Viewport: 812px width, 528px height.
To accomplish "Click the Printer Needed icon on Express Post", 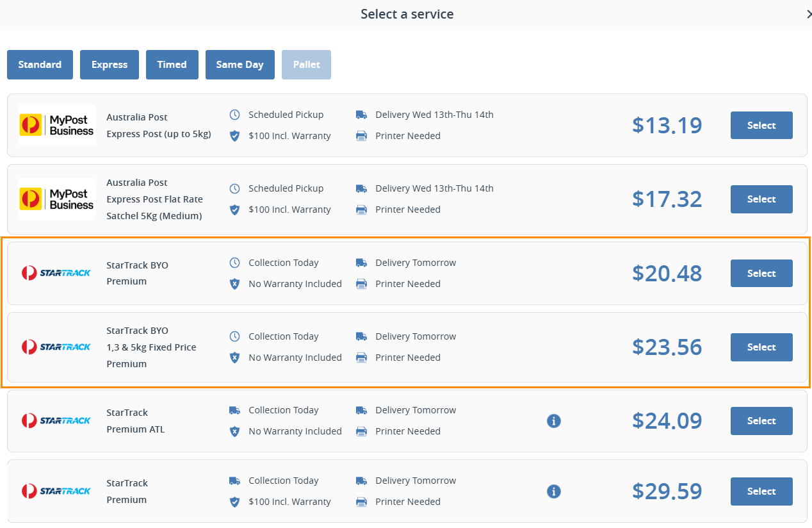I will click(361, 135).
